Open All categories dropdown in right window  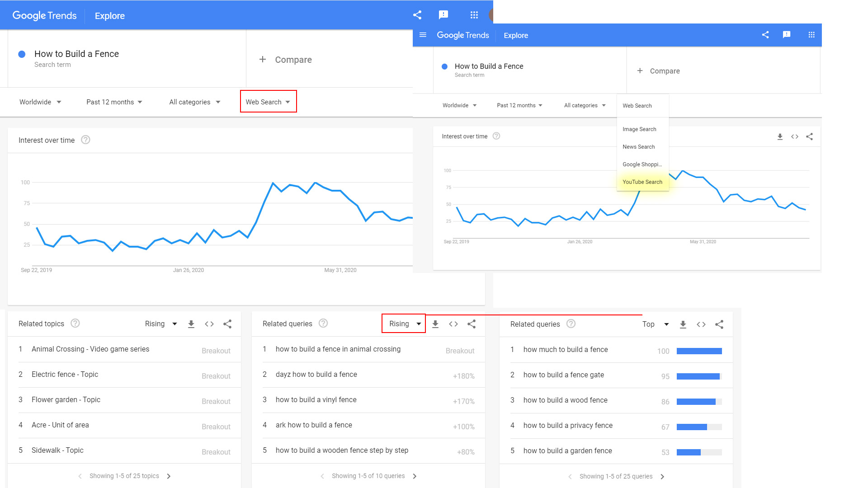click(585, 105)
